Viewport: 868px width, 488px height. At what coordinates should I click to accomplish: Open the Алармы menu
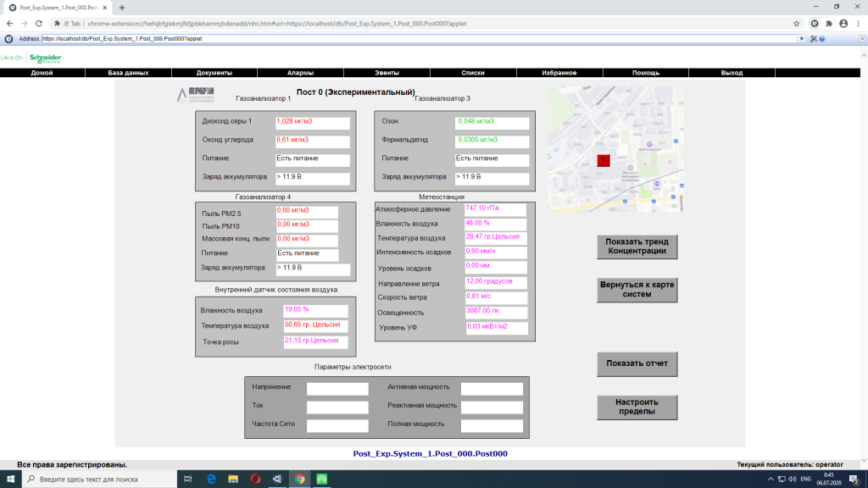click(x=301, y=74)
